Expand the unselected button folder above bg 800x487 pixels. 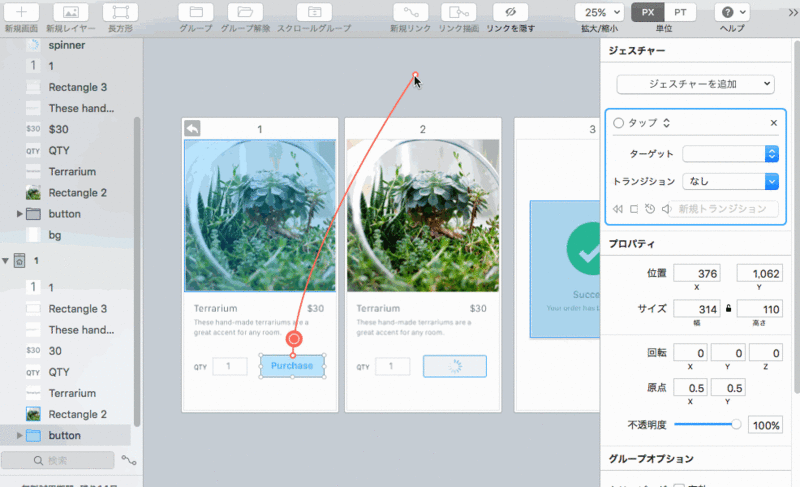point(19,214)
